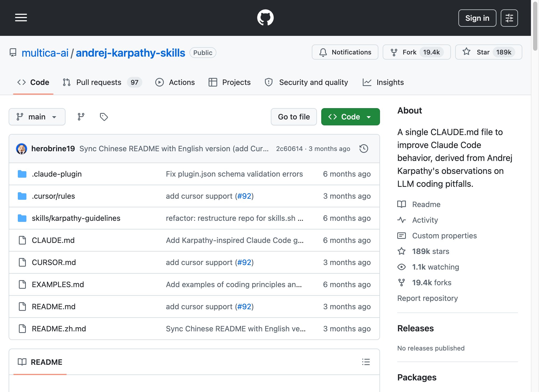Click folder icon beside skills/karpathy-guidelines
The image size is (539, 392).
tap(22, 218)
